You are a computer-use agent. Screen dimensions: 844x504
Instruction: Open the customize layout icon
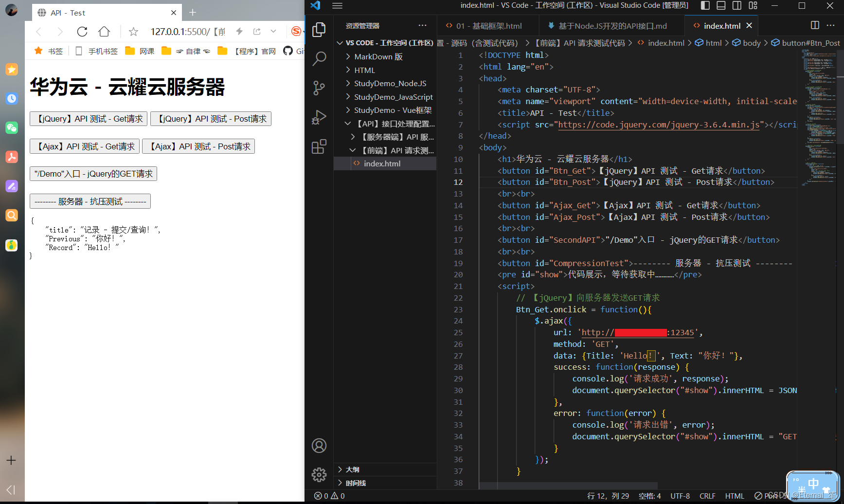tap(753, 5)
